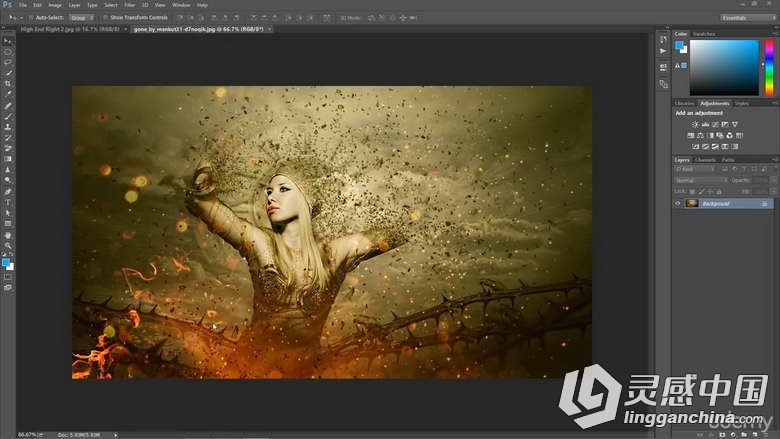Select the Brush tool
Viewport: 780px width, 439px height.
pyautogui.click(x=7, y=116)
